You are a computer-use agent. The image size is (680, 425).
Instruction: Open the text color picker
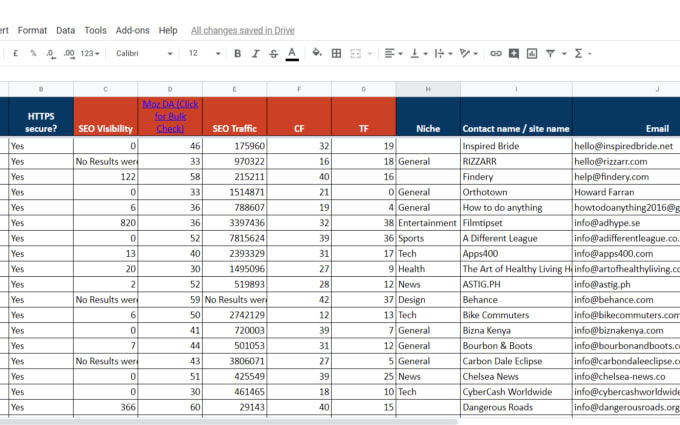click(292, 54)
